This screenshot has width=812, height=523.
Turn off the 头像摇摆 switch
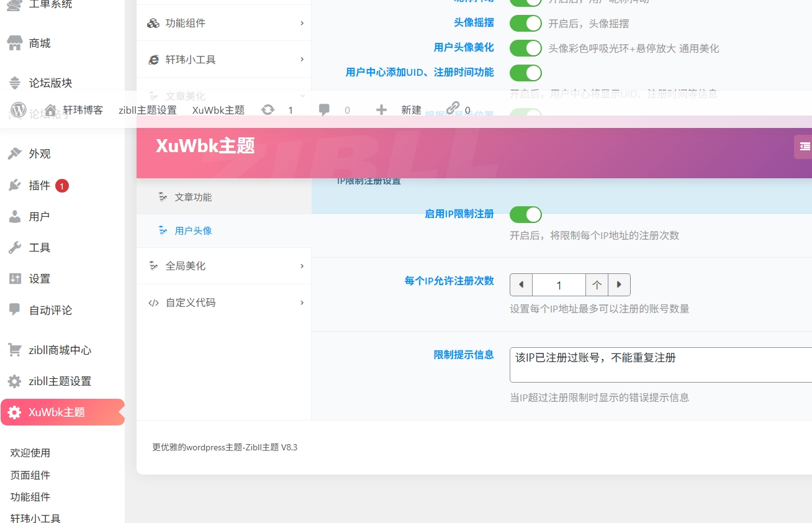(526, 23)
